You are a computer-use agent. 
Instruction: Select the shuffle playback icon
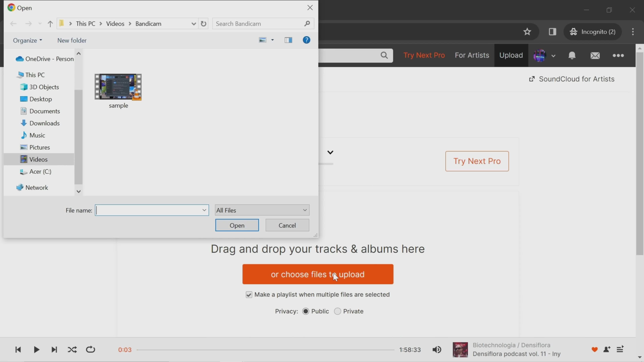pos(72,350)
